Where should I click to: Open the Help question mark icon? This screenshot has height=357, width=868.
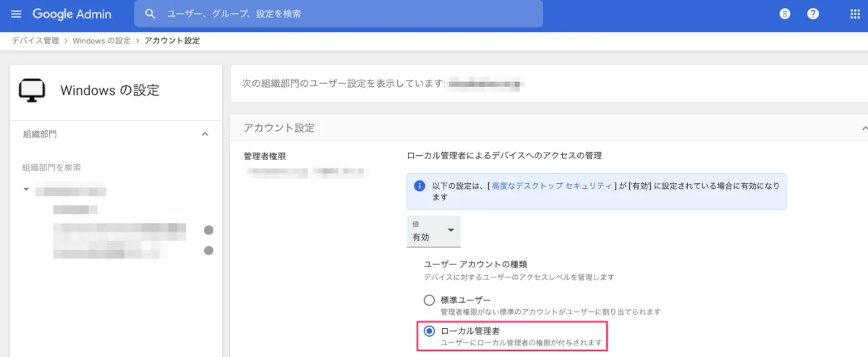(x=813, y=14)
